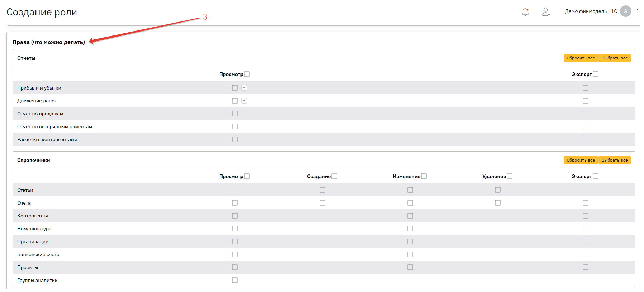Click the Номенклатура row label
The image size is (644, 292).
(x=34, y=229)
